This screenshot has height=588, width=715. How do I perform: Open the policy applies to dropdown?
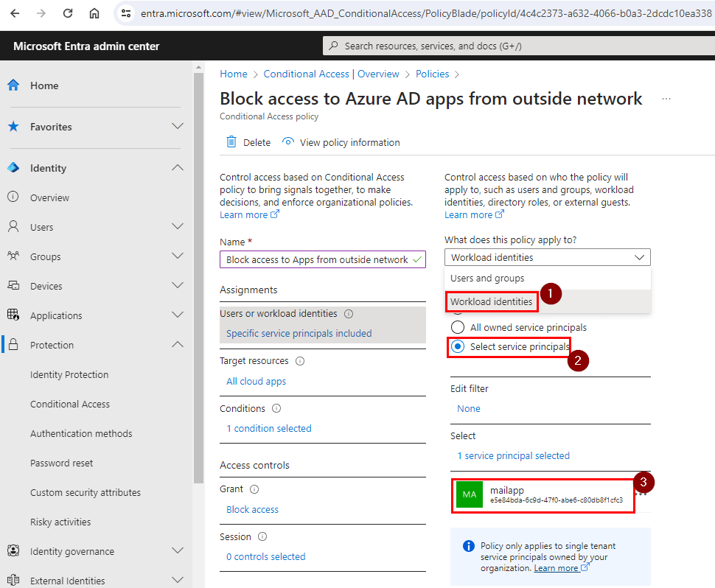[x=547, y=257]
